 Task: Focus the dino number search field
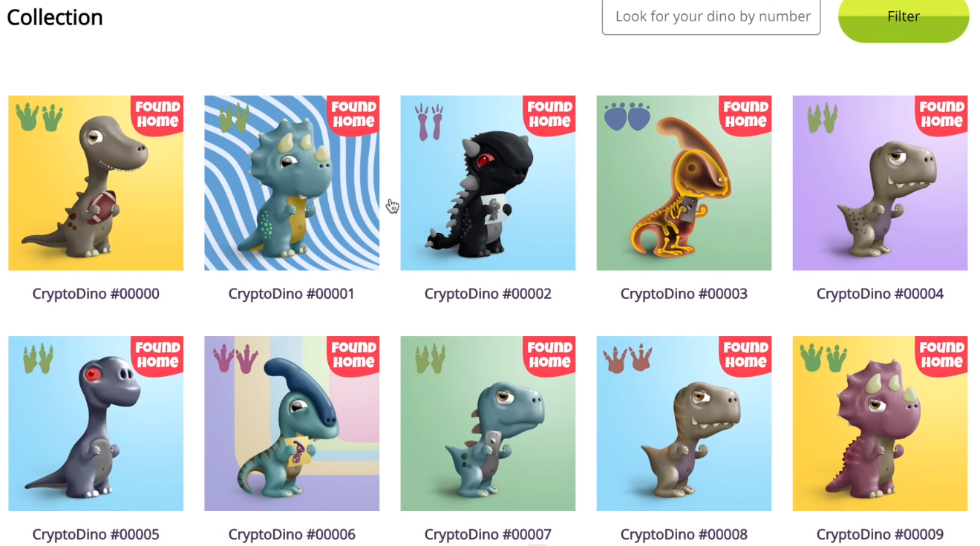pyautogui.click(x=711, y=16)
